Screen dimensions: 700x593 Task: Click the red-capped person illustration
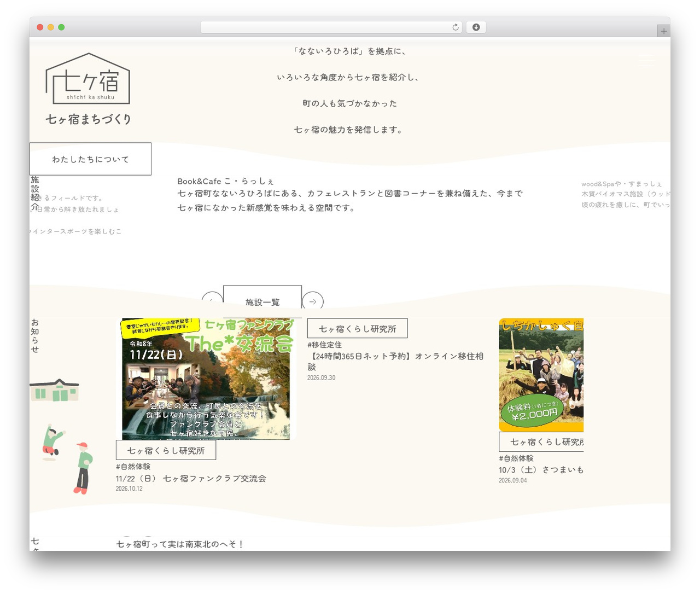[83, 468]
